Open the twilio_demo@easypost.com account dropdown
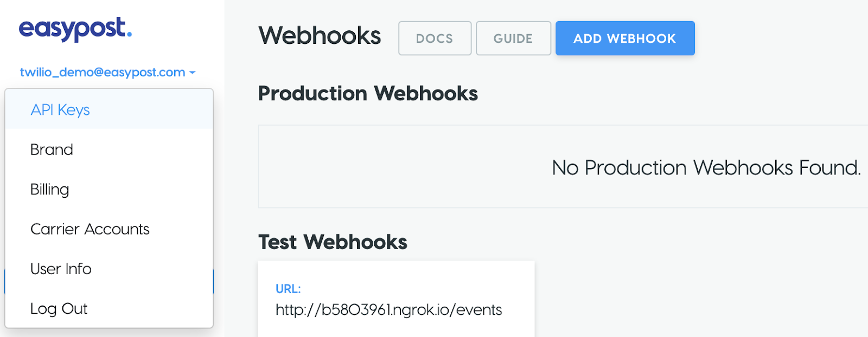 [107, 72]
